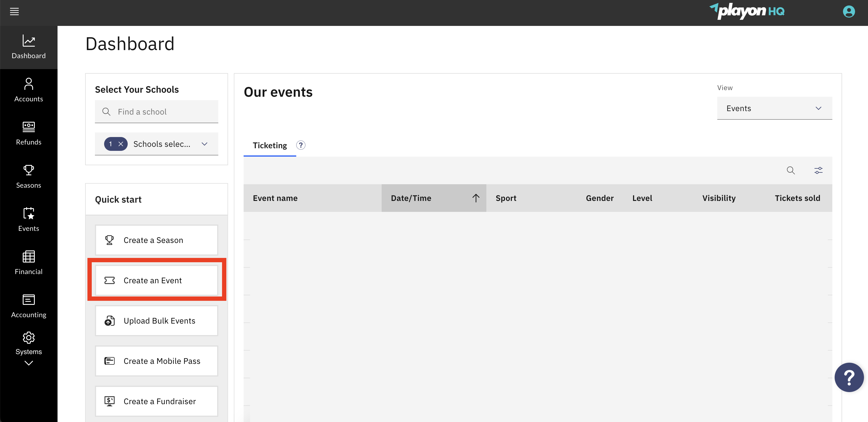
Task: Click Create a Mobile Pass button
Action: coord(156,361)
